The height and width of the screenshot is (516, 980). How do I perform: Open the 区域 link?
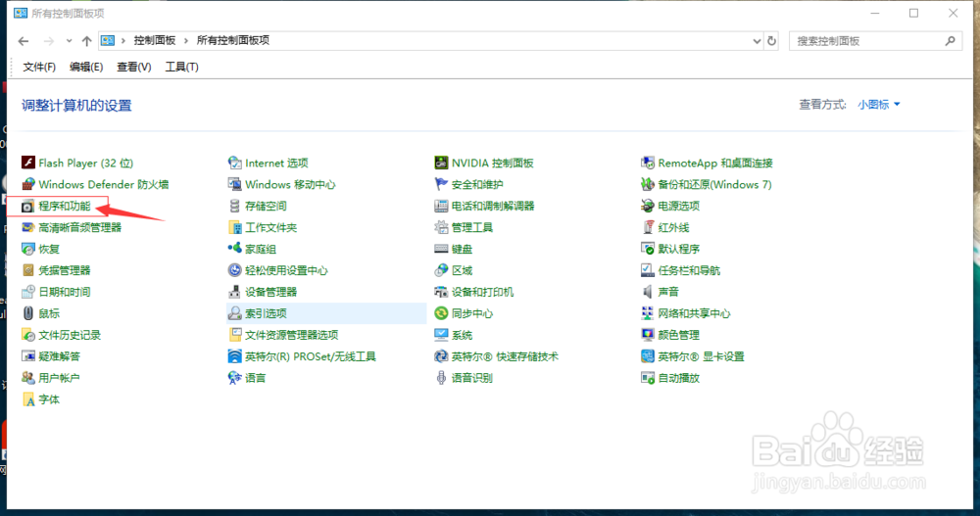(x=462, y=270)
